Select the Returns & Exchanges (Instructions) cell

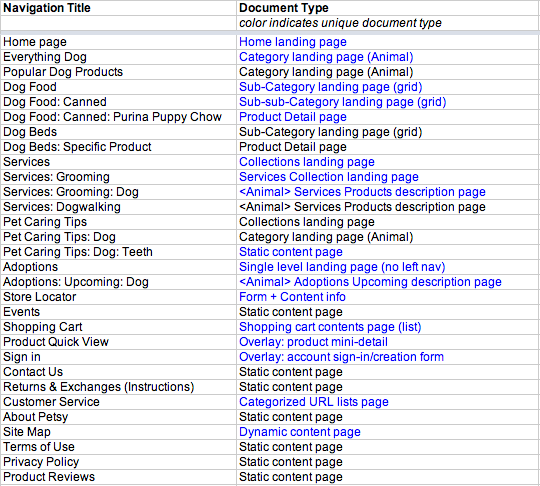pos(118,387)
